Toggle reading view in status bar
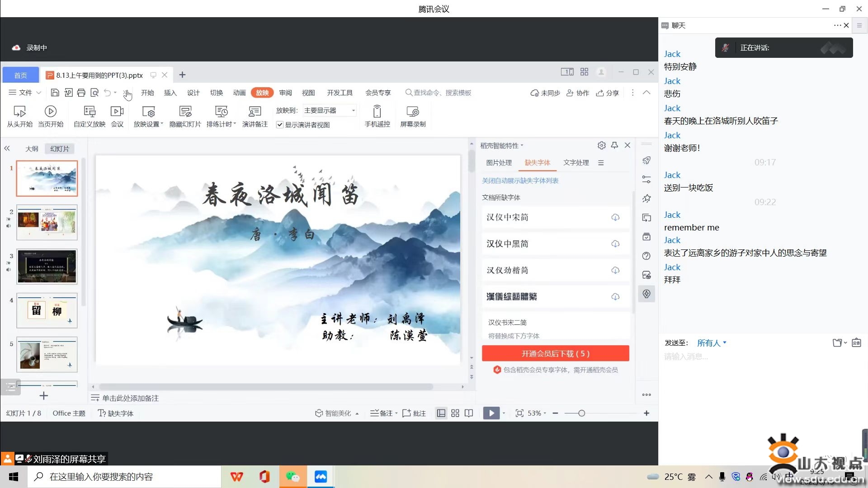868x488 pixels. coord(469,413)
